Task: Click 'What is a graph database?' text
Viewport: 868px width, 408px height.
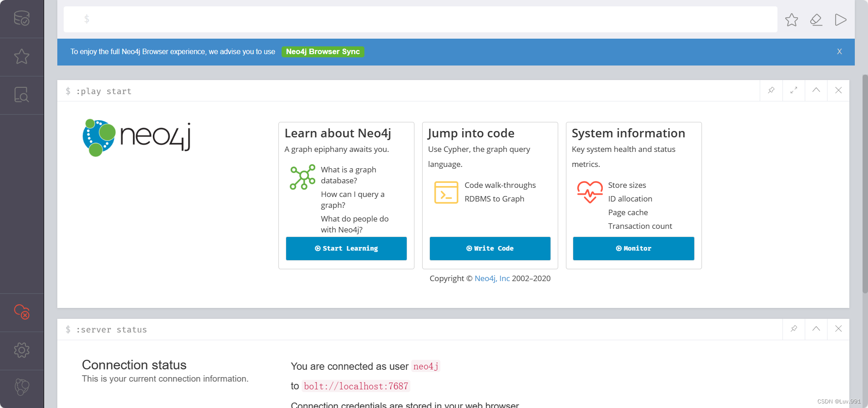Action: [x=348, y=175]
